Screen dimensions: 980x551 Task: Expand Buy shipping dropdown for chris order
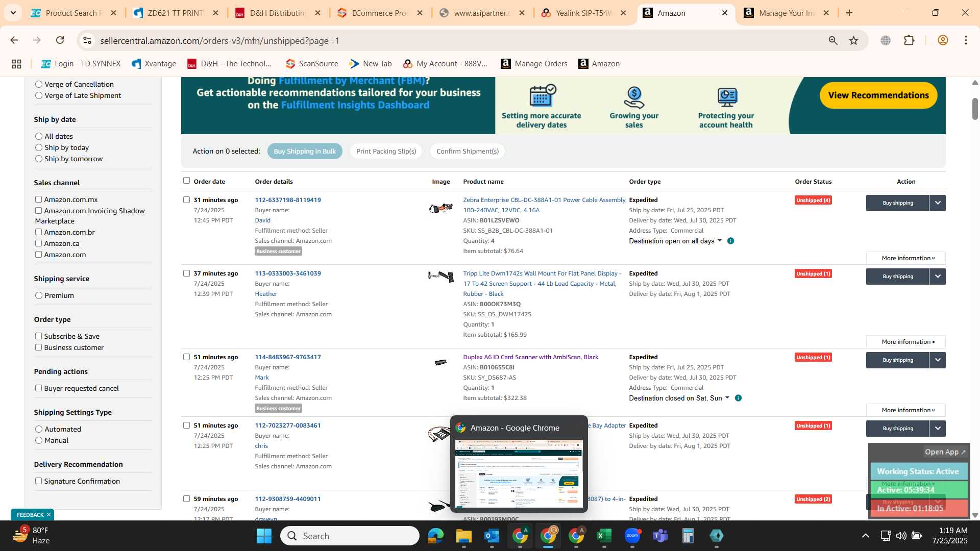point(938,429)
